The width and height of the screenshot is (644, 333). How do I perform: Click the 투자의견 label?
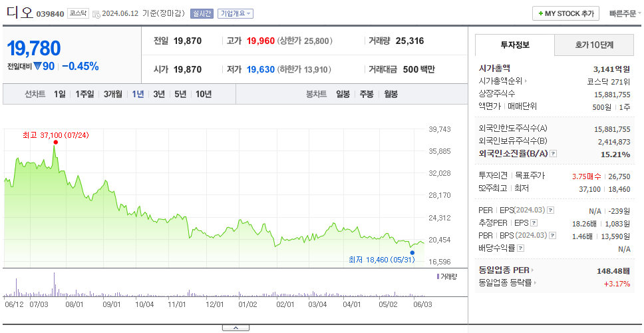[493, 176]
